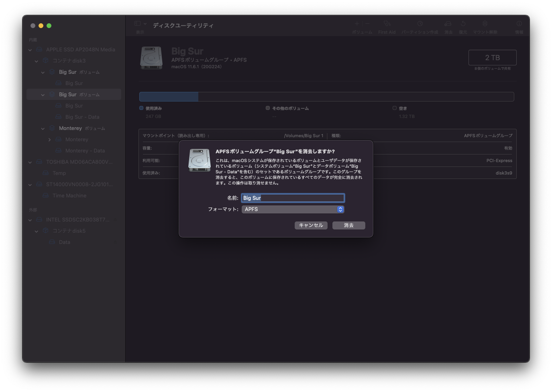Open the 表示 view options chevron

pos(145,24)
